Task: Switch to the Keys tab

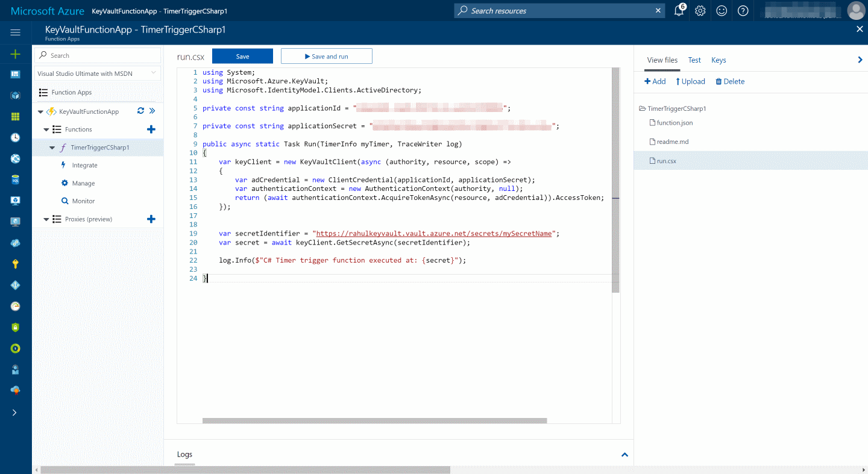Action: (719, 60)
